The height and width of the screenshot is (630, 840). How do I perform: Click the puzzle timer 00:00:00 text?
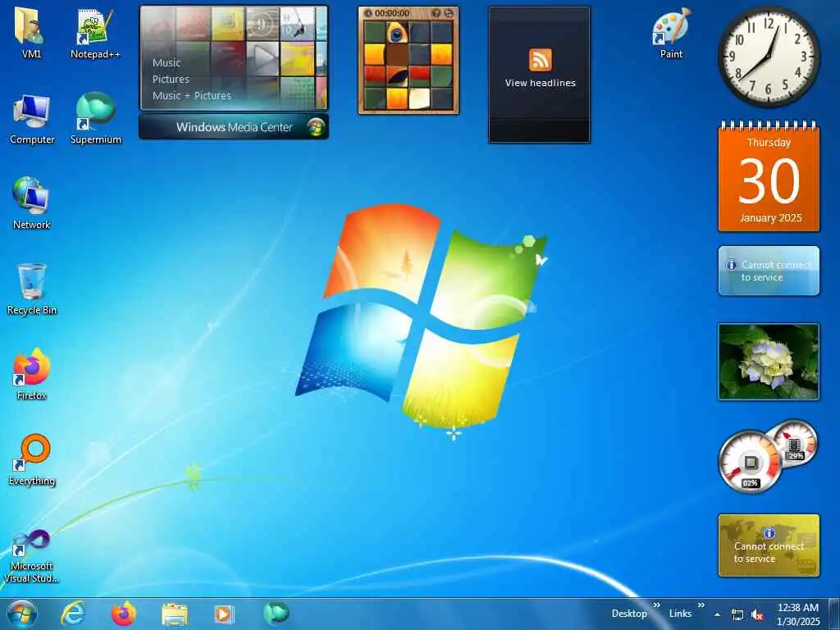(392, 13)
